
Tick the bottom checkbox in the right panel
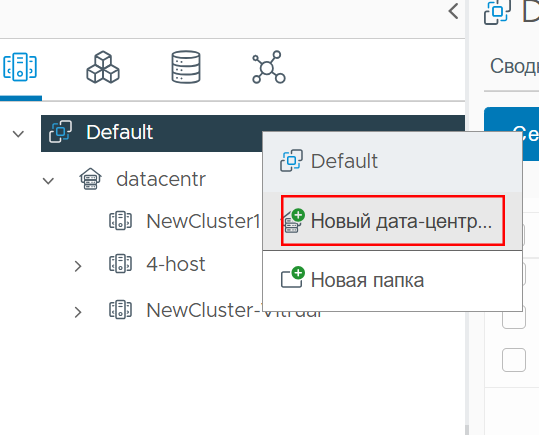[514, 360]
